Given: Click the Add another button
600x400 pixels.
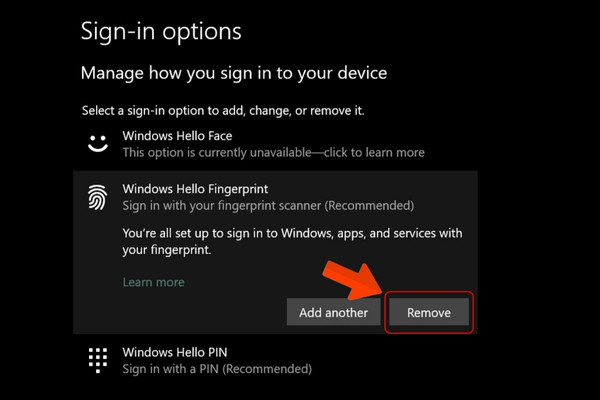Looking at the screenshot, I should (333, 312).
